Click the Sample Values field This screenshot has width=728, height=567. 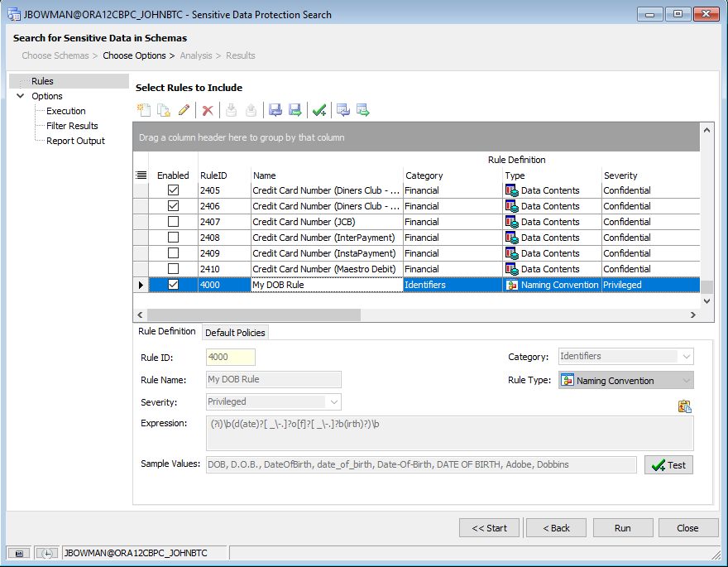pyautogui.click(x=421, y=464)
